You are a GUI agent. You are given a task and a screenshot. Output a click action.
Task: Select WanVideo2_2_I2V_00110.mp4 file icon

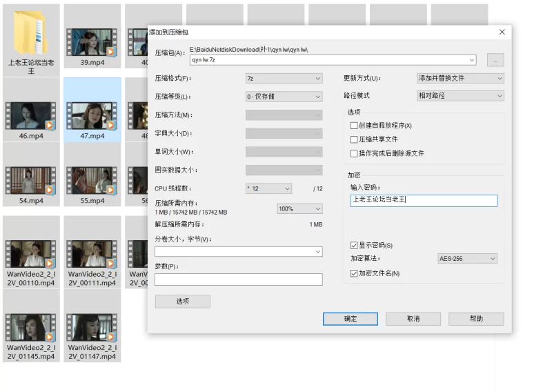30,253
